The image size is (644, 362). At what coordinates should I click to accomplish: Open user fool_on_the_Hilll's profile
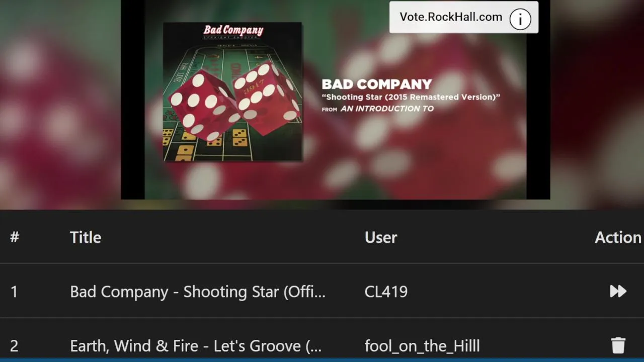pos(422,346)
